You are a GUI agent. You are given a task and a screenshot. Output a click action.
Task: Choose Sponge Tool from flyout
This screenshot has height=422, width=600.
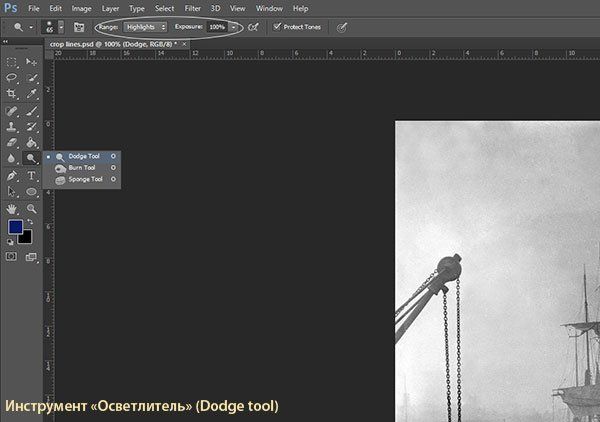click(82, 179)
